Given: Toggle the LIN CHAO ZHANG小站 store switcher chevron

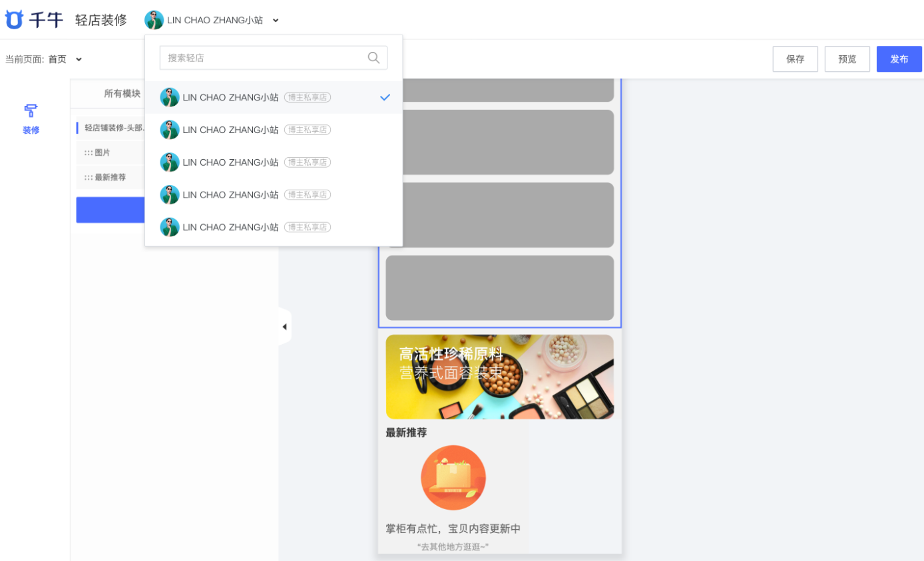Looking at the screenshot, I should [x=276, y=21].
